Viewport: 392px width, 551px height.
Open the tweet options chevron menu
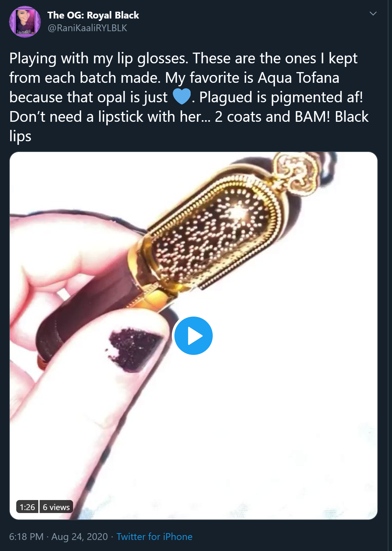(373, 14)
